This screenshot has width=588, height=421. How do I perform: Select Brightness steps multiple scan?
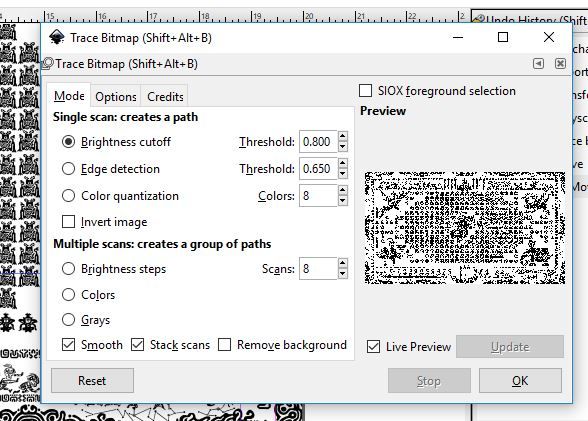tap(68, 268)
